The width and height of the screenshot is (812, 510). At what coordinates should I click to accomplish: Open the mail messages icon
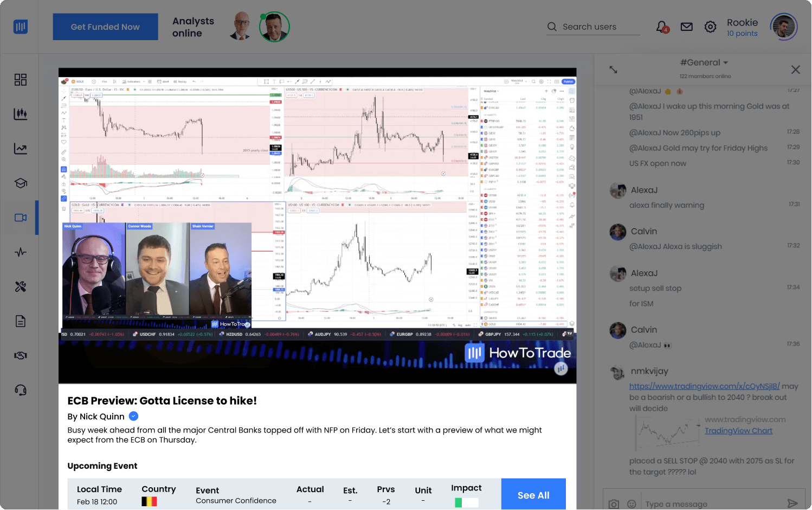687,27
